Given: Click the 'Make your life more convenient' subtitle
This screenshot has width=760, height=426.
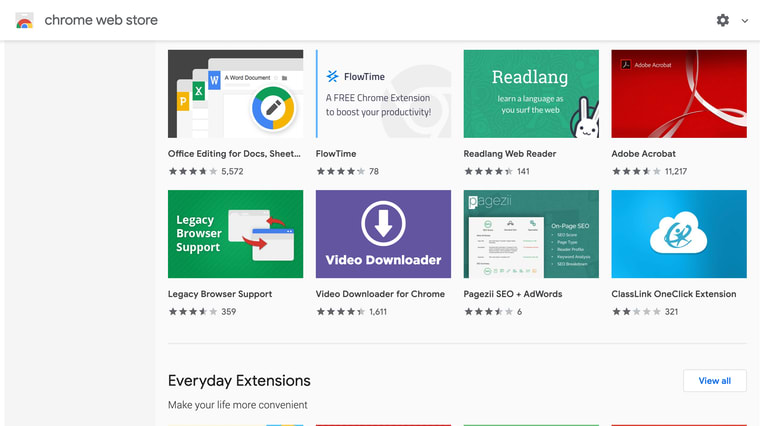Looking at the screenshot, I should (238, 405).
